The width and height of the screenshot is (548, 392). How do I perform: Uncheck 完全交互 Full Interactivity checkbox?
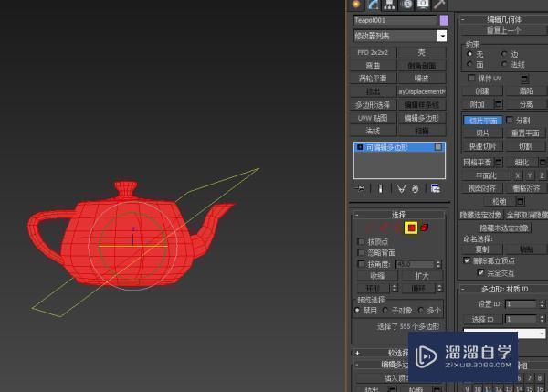click(x=481, y=272)
